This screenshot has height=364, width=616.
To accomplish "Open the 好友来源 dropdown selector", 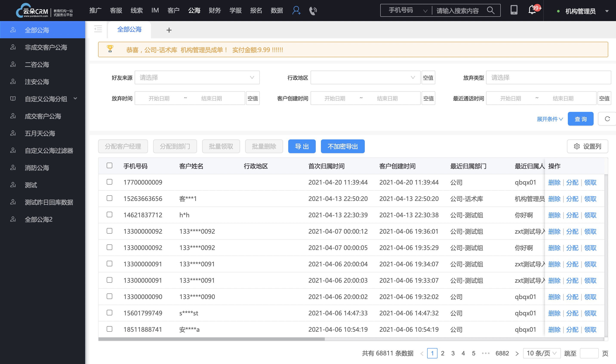I will 197,78.
